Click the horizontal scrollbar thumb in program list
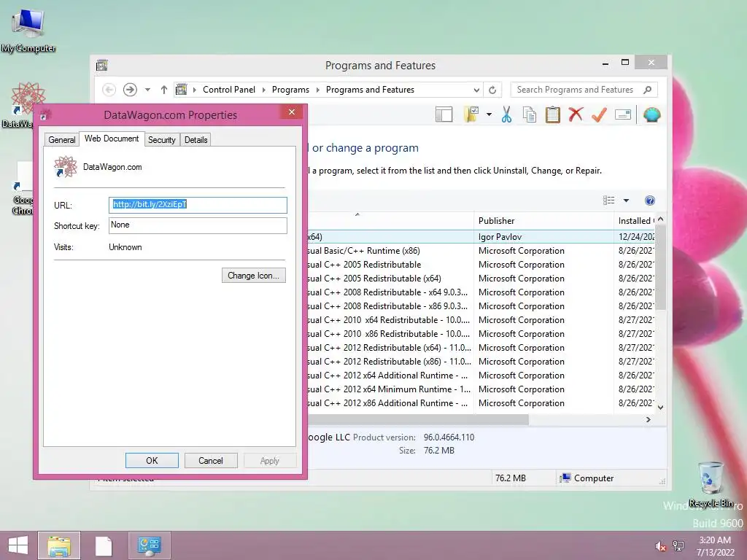 (x=418, y=419)
